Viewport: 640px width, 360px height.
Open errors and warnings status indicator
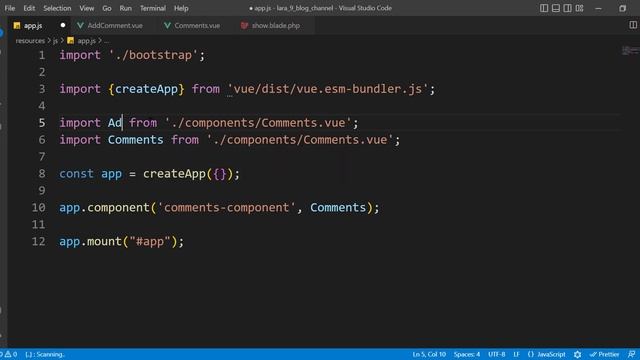point(9,354)
